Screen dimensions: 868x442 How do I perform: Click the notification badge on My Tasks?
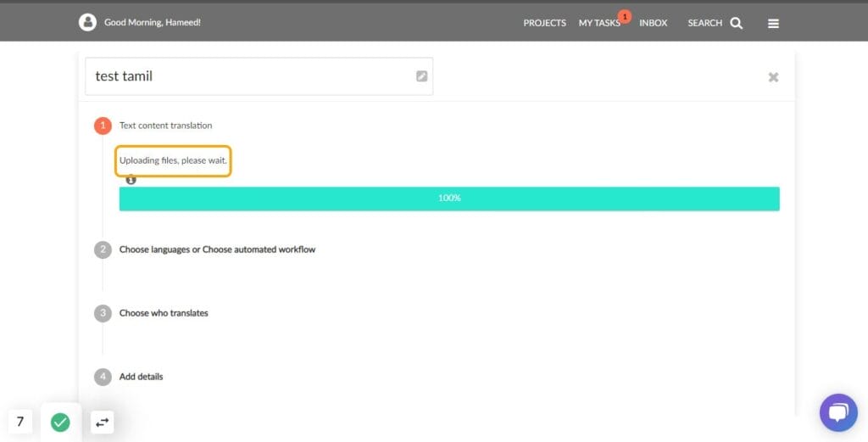point(624,16)
